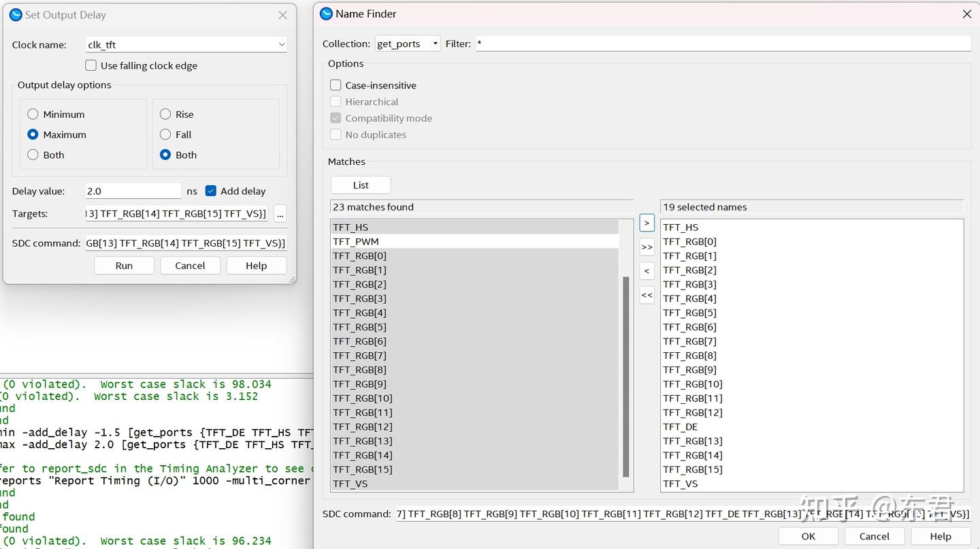Viewport: 980px width, 549px height.
Task: Click the add selected '>' arrow button
Action: pyautogui.click(x=647, y=223)
